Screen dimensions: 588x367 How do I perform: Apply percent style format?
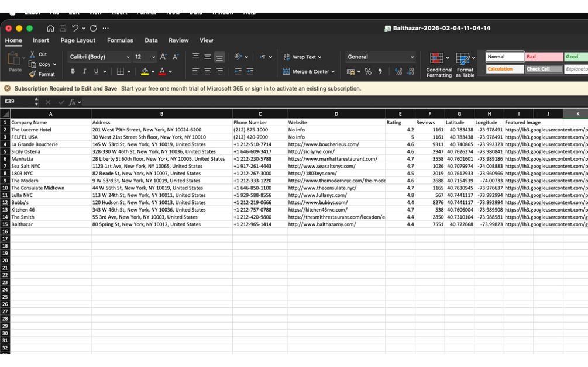pos(368,71)
